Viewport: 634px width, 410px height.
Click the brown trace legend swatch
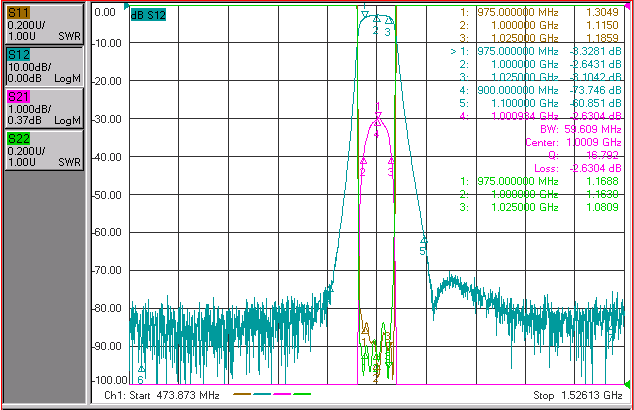242,394
